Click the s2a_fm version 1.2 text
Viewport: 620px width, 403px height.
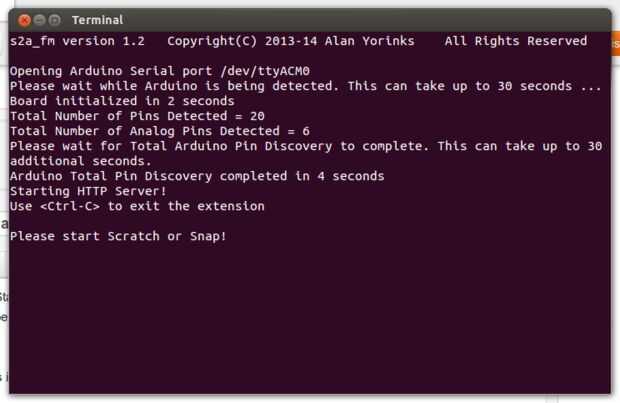click(x=77, y=42)
